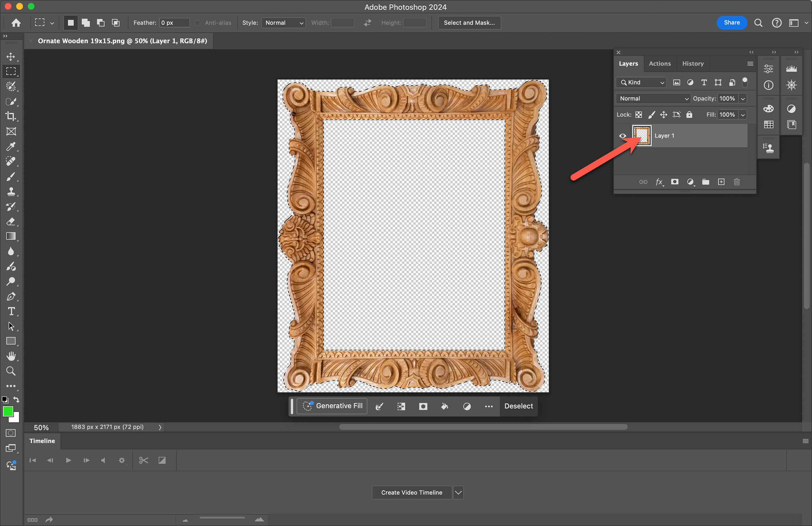Viewport: 812px width, 526px height.
Task: Click the Select and Mask button
Action: click(469, 23)
